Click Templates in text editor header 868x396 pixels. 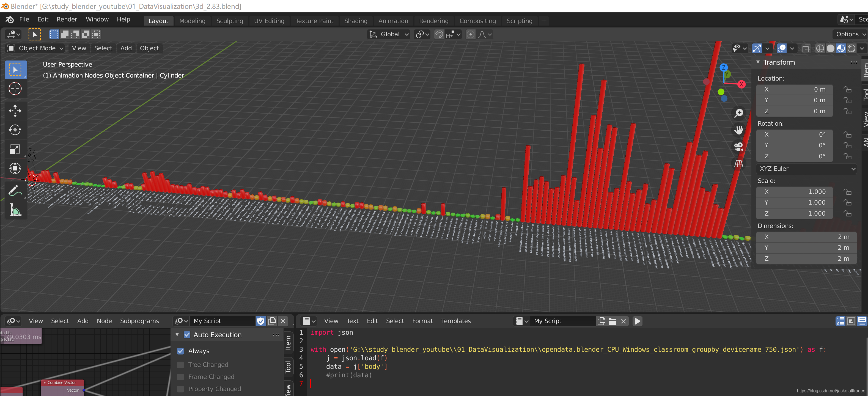(455, 321)
